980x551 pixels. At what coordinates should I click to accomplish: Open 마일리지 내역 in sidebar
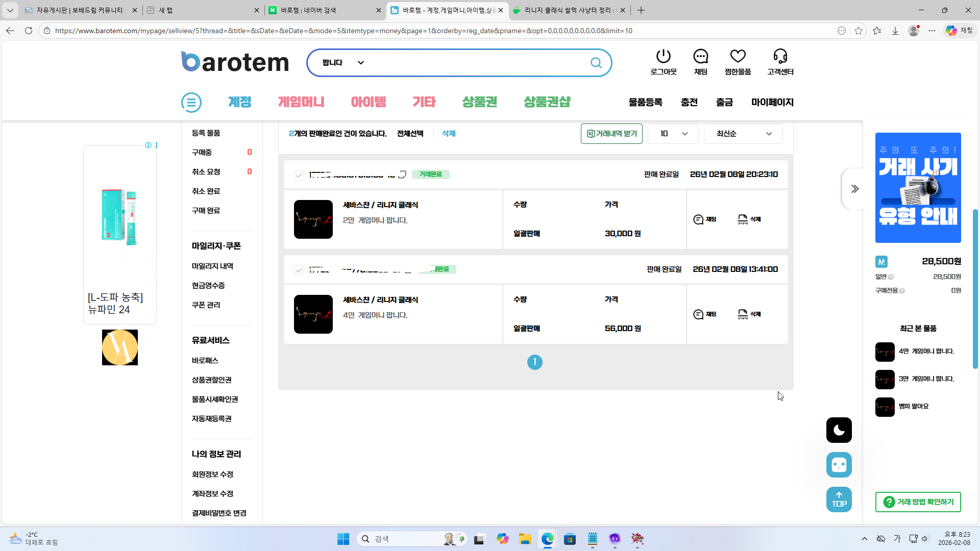[x=212, y=266]
